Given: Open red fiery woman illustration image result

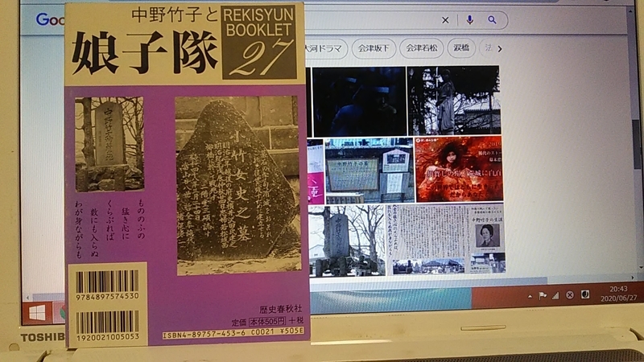Looking at the screenshot, I should pos(459,169).
